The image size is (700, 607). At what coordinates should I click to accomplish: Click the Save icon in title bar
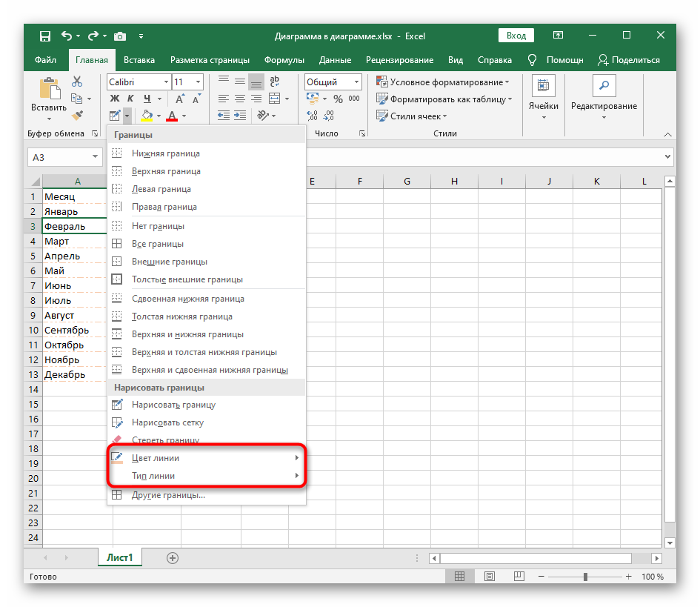(45, 36)
